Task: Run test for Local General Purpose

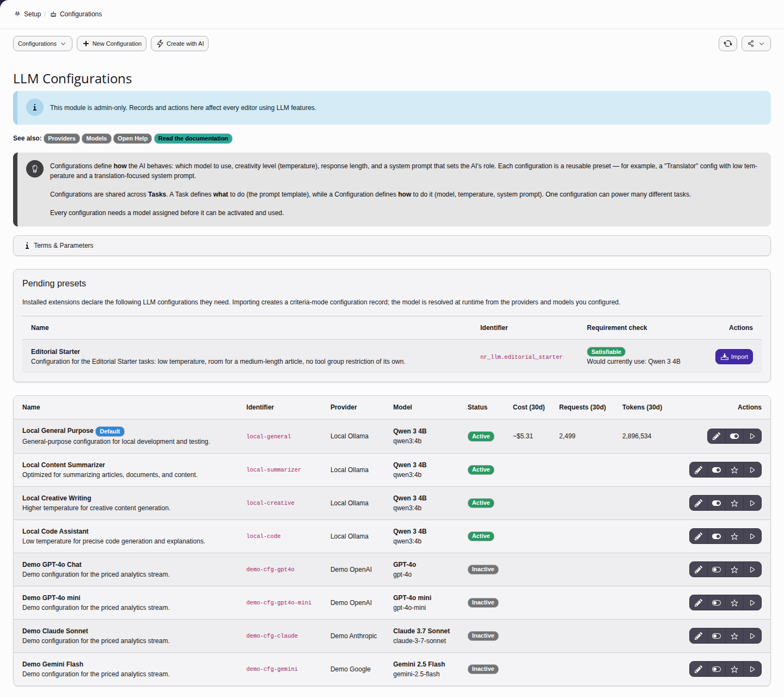Action: (752, 436)
